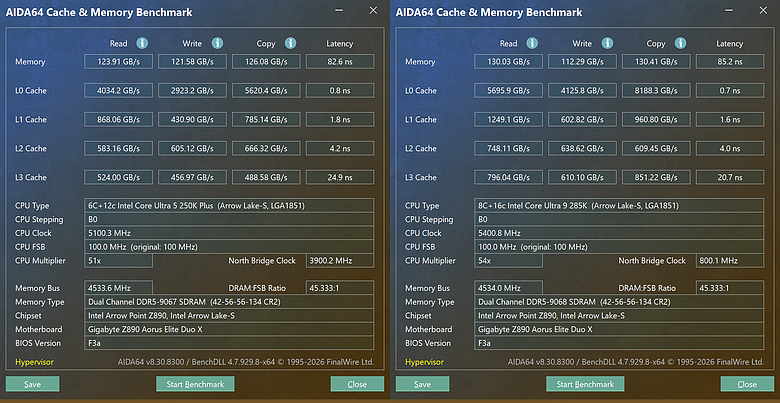Select memory read value 123.91 GB/s
This screenshot has width=780, height=403.
coord(118,62)
